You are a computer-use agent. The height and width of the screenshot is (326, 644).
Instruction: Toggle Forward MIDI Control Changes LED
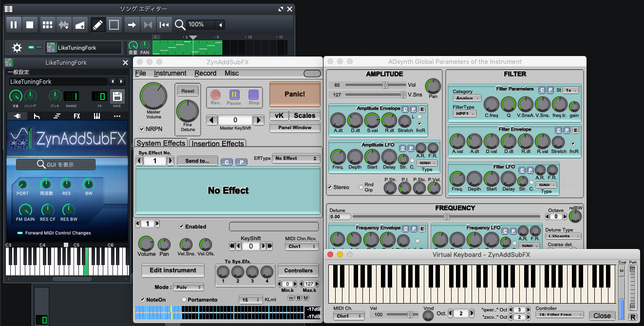(x=19, y=233)
